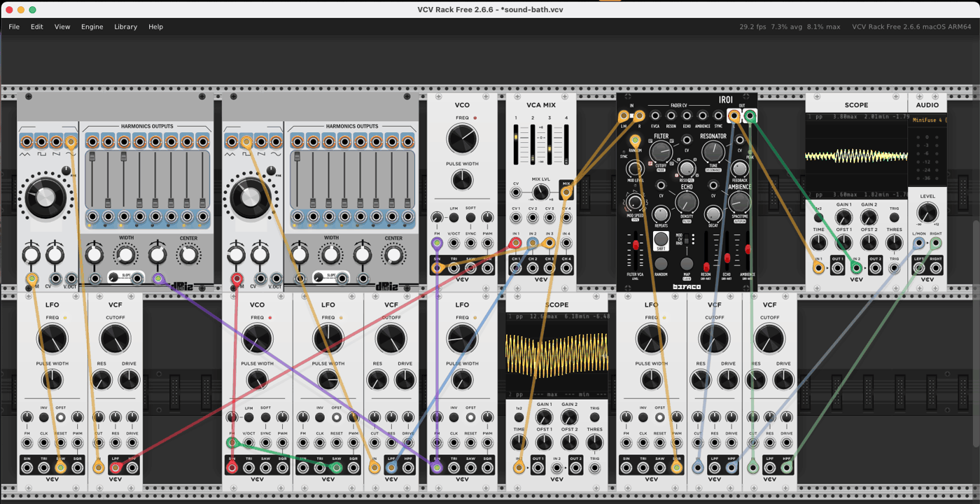
Task: Click the PULSE WIDTH knob on the lower-rack VCO
Action: [x=257, y=380]
